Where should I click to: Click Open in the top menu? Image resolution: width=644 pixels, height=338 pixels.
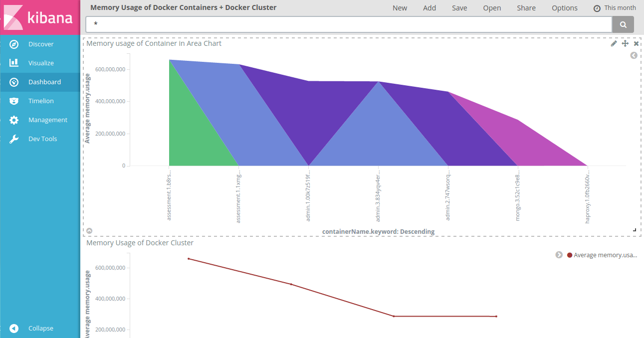point(492,8)
